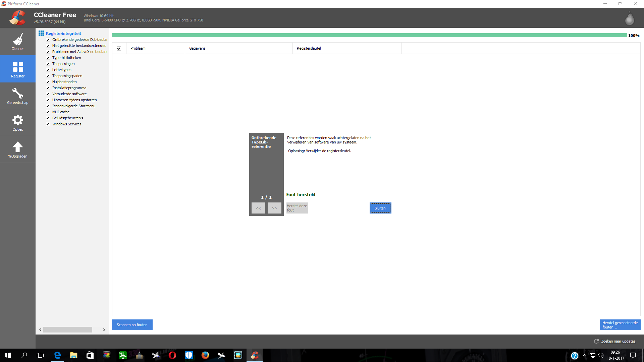Click the refresh icon beside updates link

pyautogui.click(x=596, y=341)
